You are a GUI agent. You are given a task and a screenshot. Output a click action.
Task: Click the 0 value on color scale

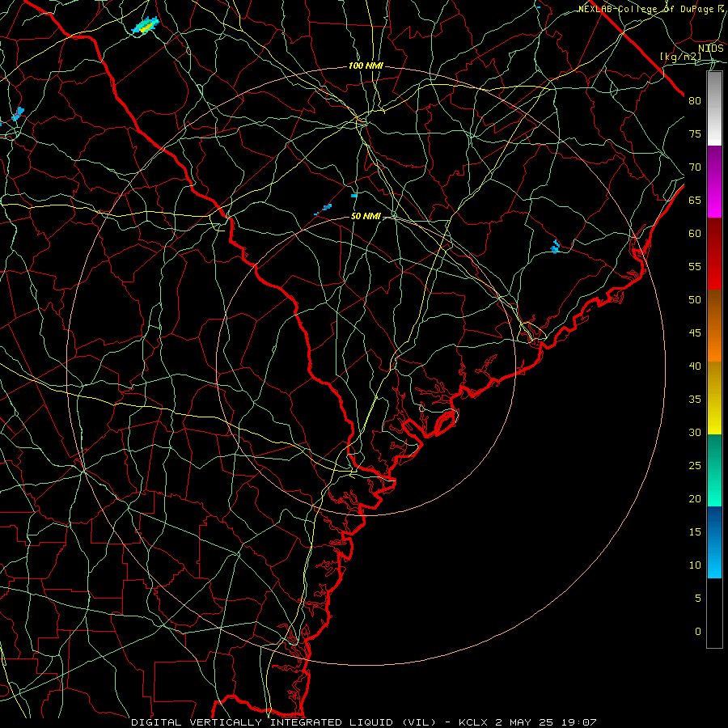pos(698,632)
